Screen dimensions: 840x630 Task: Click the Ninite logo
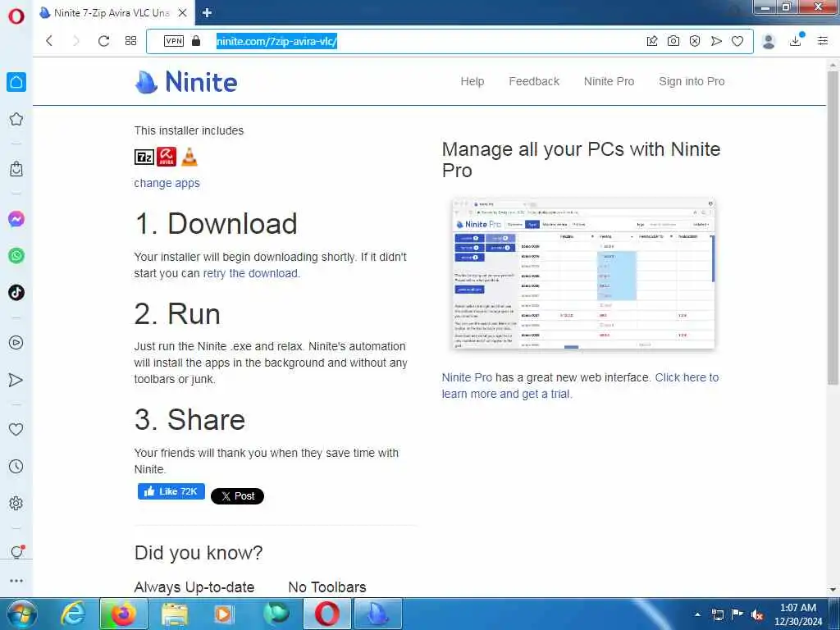(x=186, y=82)
